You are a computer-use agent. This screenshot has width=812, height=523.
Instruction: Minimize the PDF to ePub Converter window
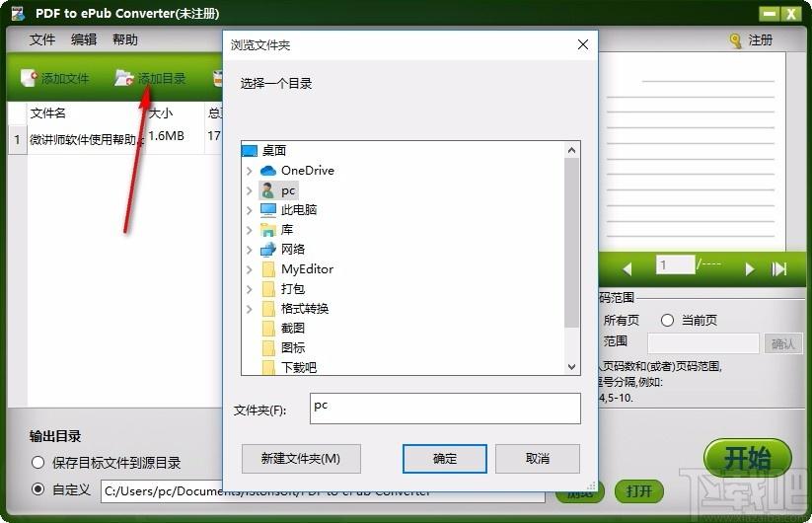coord(770,14)
